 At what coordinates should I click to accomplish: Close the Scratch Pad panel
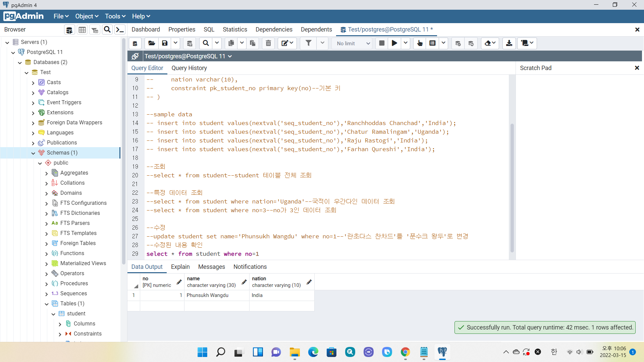point(637,68)
